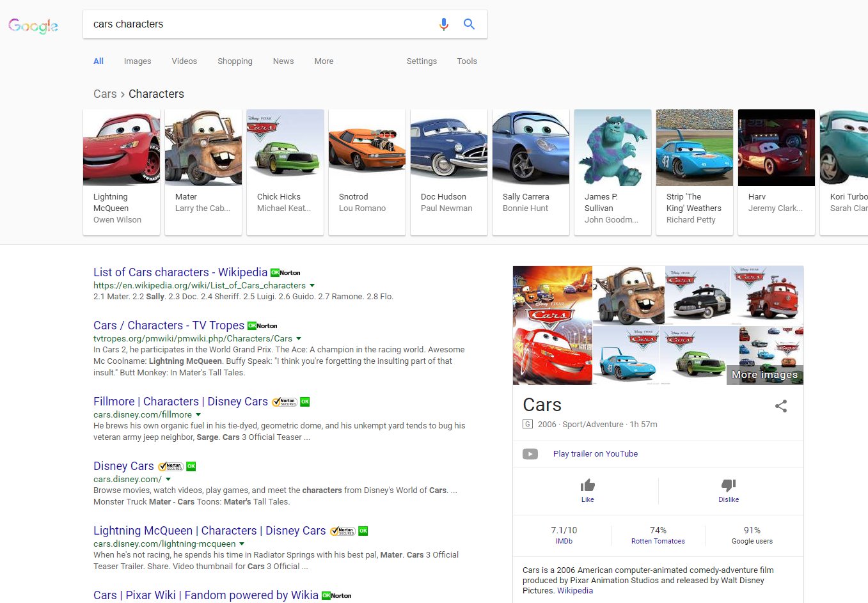Image resolution: width=868 pixels, height=603 pixels.
Task: Switch to the Images tab
Action: coord(138,61)
